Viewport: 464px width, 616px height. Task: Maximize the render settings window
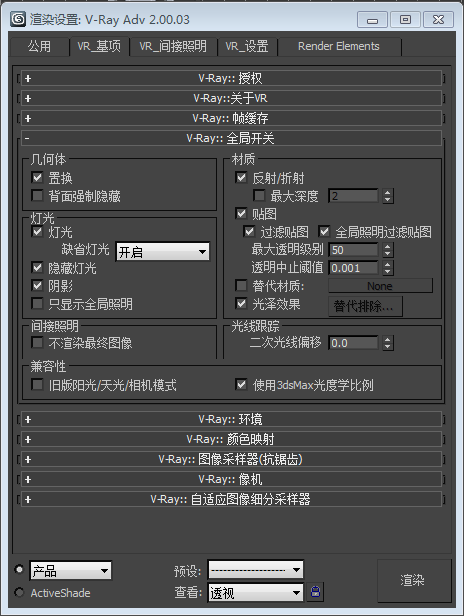(x=405, y=20)
